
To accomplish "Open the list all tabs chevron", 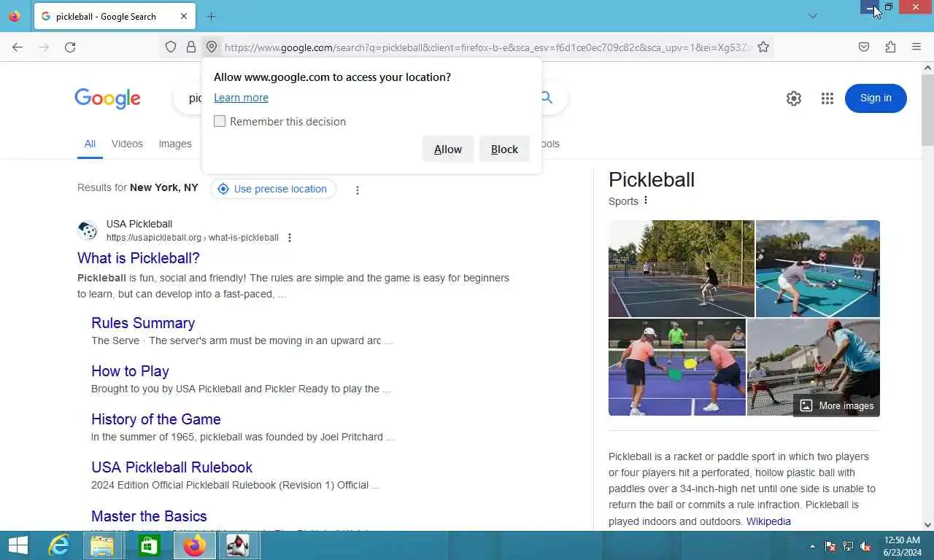I will (x=813, y=16).
